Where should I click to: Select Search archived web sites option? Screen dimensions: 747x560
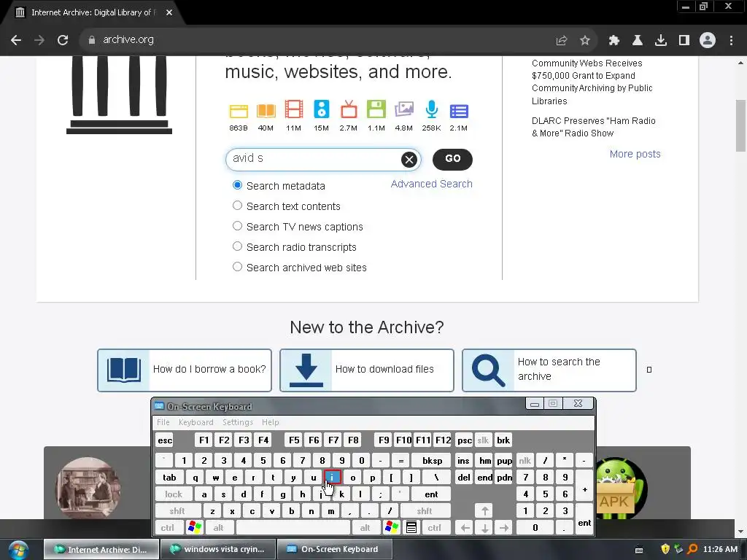click(237, 267)
